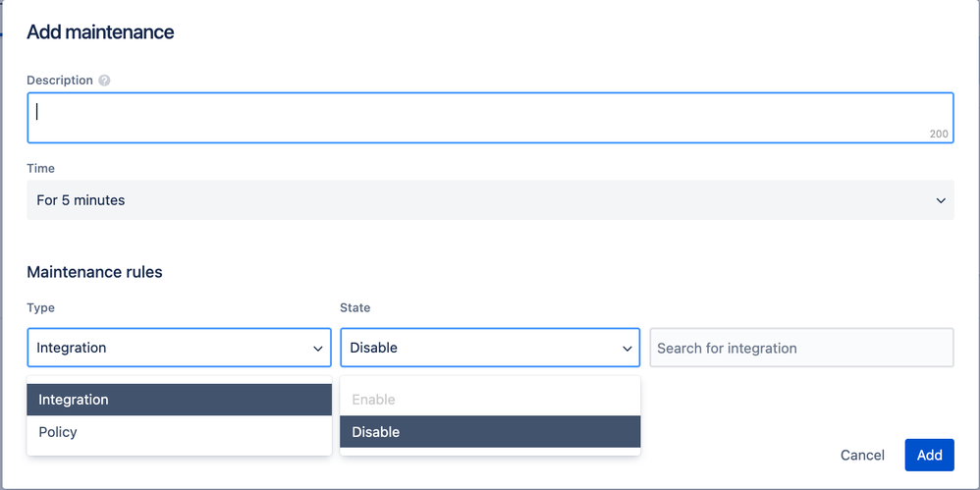The height and width of the screenshot is (490, 980).
Task: Click the 200 character counter
Action: point(939,134)
